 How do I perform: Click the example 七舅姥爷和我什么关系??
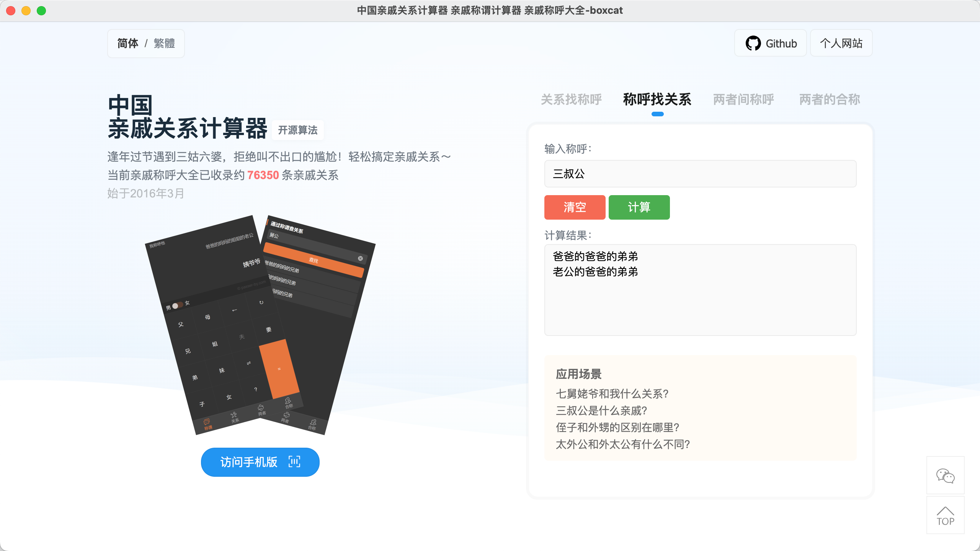(x=612, y=394)
